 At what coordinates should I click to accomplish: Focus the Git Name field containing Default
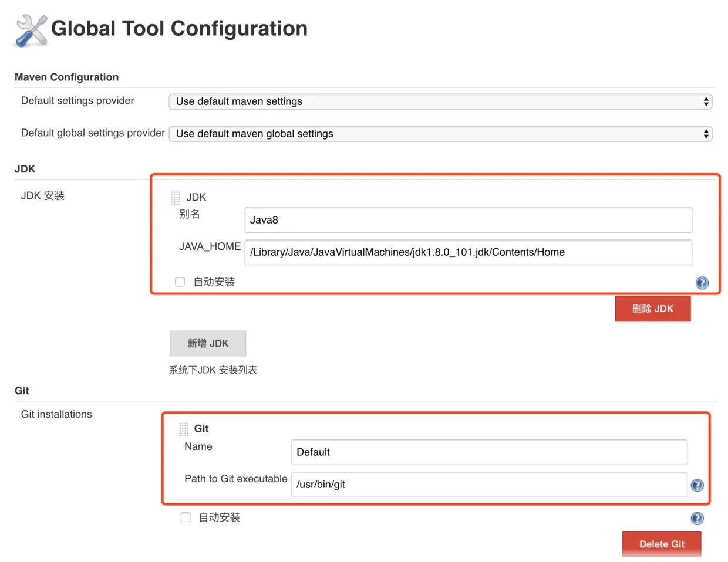coord(488,452)
